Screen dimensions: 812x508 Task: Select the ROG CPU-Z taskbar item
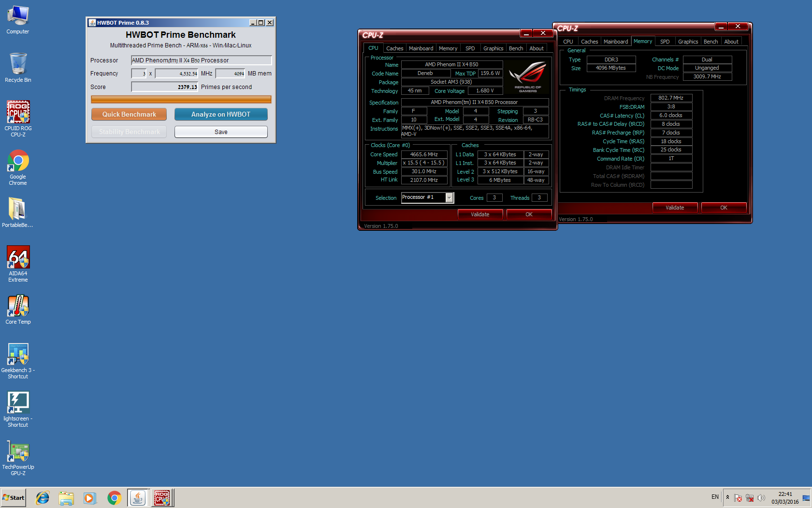pos(162,498)
